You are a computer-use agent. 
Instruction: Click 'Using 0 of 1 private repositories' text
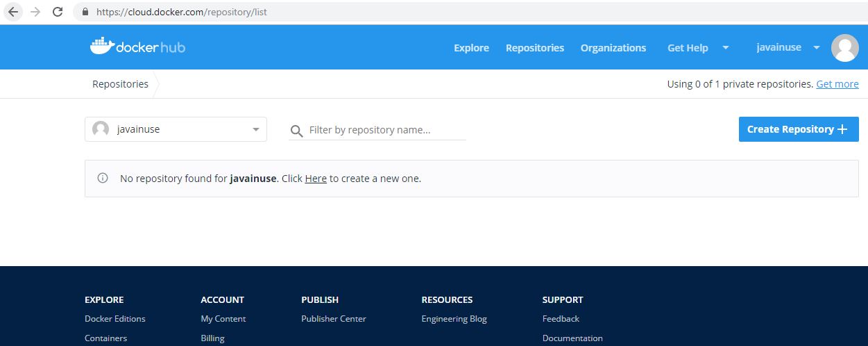coord(740,84)
